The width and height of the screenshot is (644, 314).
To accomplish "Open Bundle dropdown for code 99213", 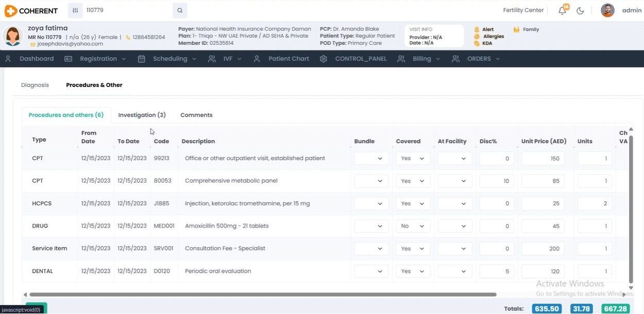I will (371, 159).
